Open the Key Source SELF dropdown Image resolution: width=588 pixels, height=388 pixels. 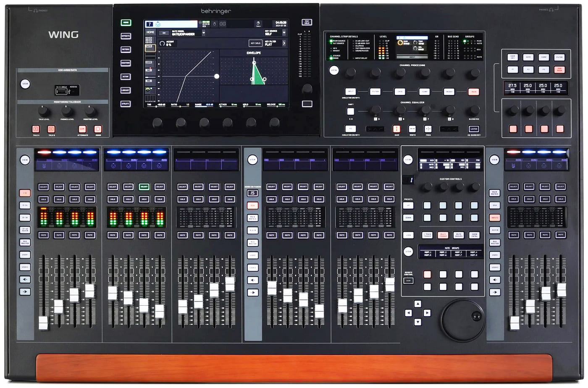tap(284, 33)
